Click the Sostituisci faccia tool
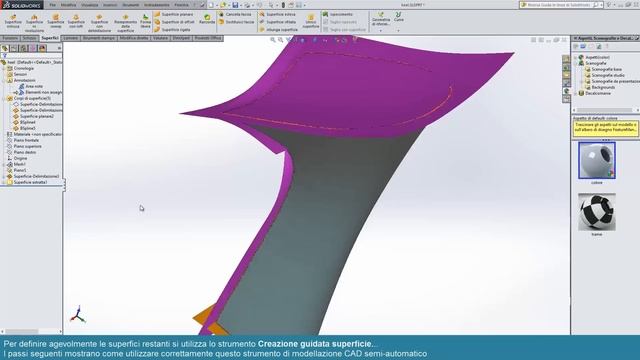The width and height of the screenshot is (640, 360). coord(236,22)
